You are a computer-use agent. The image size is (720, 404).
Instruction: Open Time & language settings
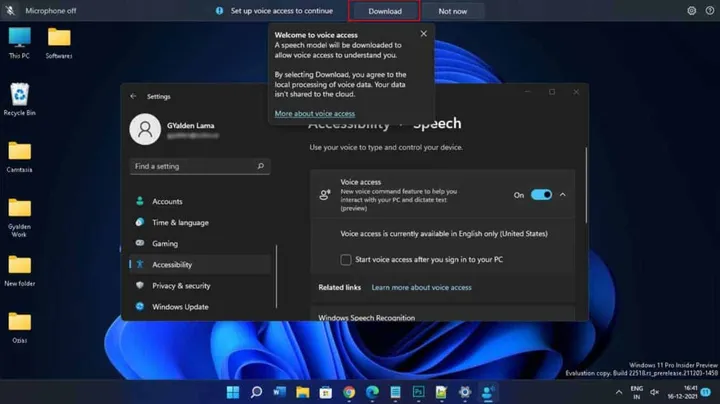tap(200, 222)
